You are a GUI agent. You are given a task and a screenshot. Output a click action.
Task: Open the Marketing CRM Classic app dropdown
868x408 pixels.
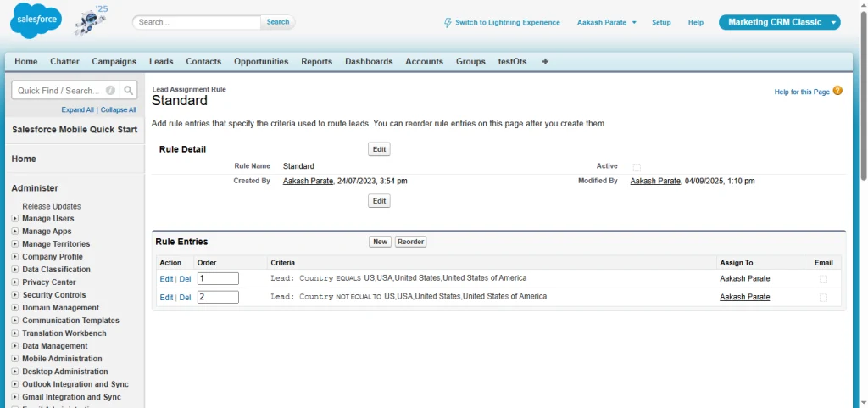[833, 23]
